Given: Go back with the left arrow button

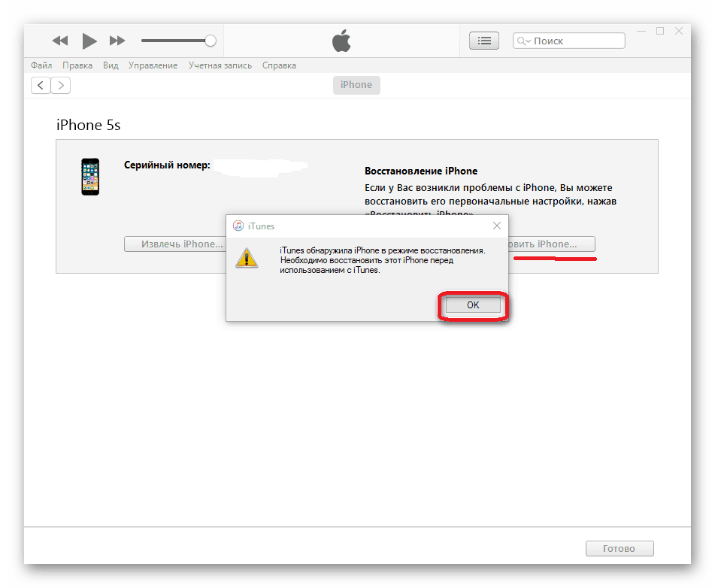Looking at the screenshot, I should click(41, 85).
